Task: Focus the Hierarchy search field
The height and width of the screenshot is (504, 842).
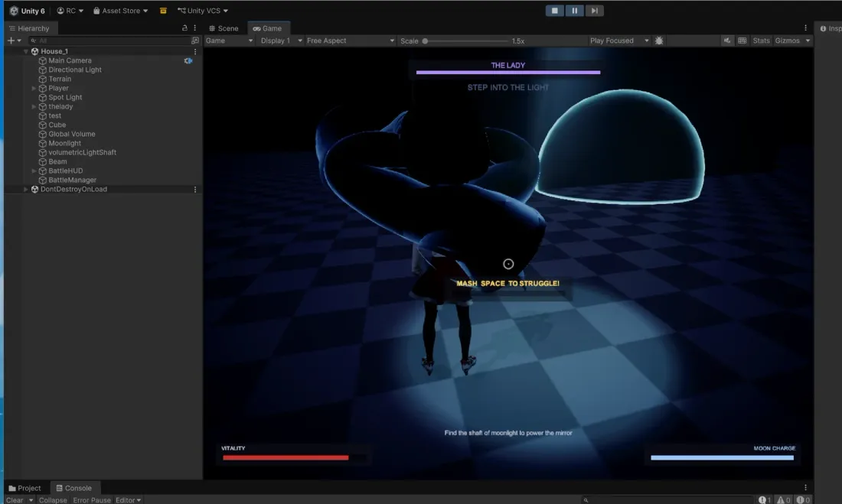Action: [x=109, y=41]
